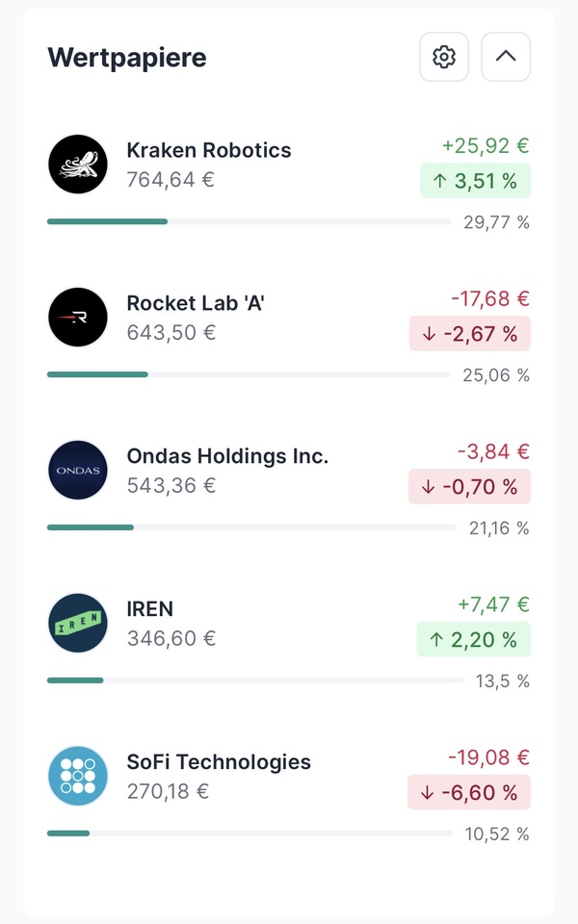
Task: Open the securities settings gear
Action: click(x=443, y=57)
